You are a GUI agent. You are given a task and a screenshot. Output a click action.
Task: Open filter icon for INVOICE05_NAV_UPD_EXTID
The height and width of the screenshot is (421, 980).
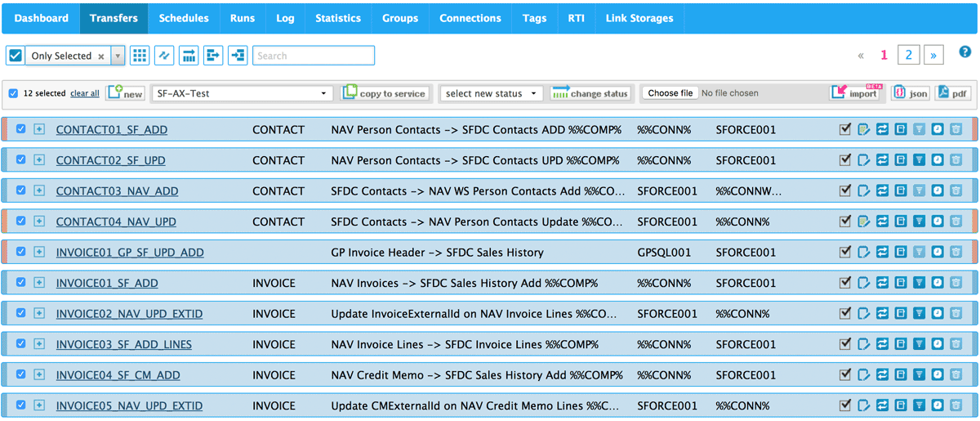[x=920, y=405]
